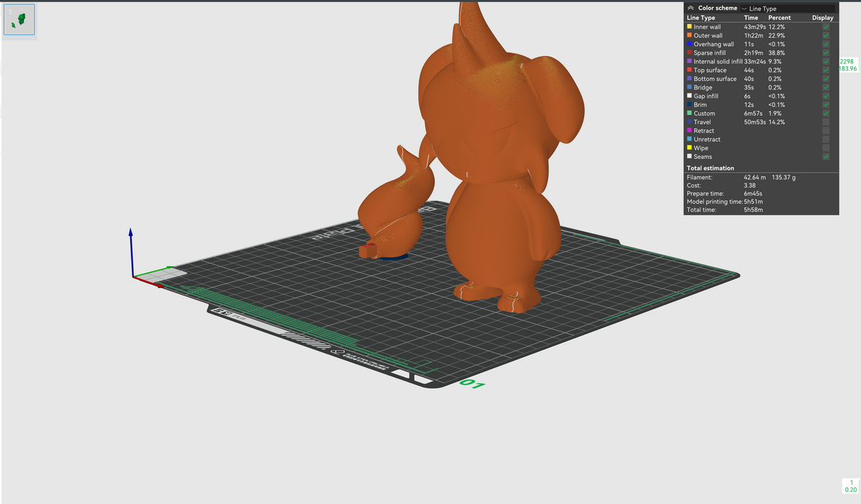Collapse the Color scheme legend panel
The image size is (861, 504).
(x=691, y=8)
